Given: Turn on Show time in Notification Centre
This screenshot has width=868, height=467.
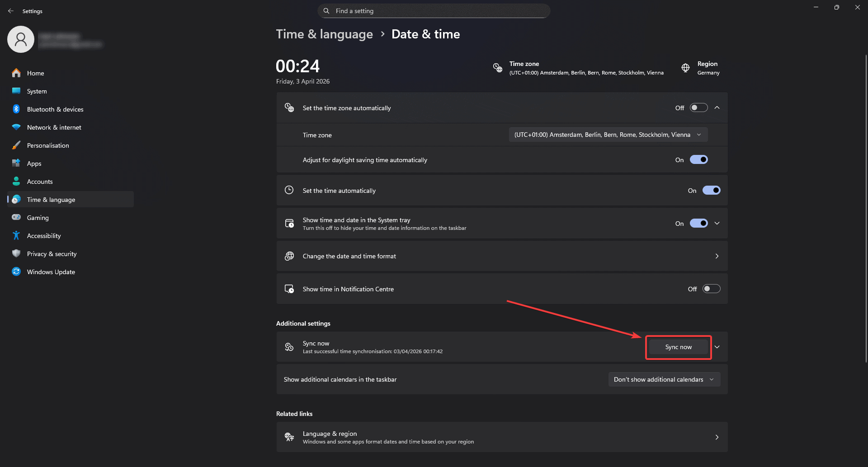Looking at the screenshot, I should pyautogui.click(x=712, y=289).
